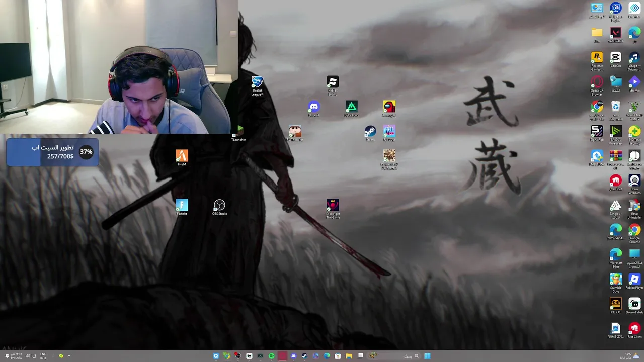Open File Explorer from the taskbar
Screen dimensions: 644x362
point(349,356)
